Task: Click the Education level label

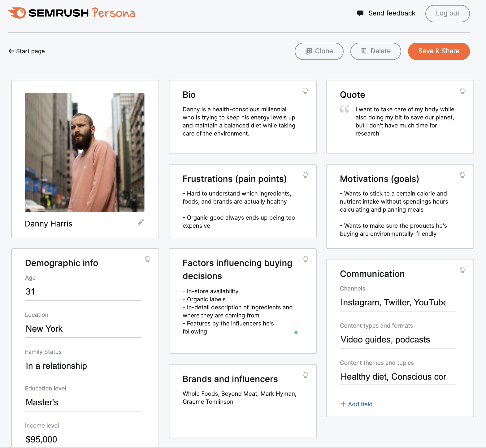Action: [x=46, y=388]
